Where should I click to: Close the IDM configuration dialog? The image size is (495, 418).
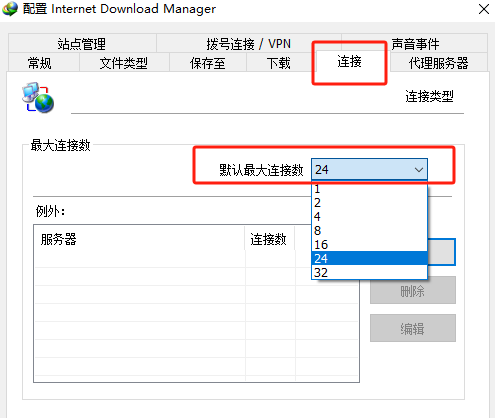click(484, 9)
